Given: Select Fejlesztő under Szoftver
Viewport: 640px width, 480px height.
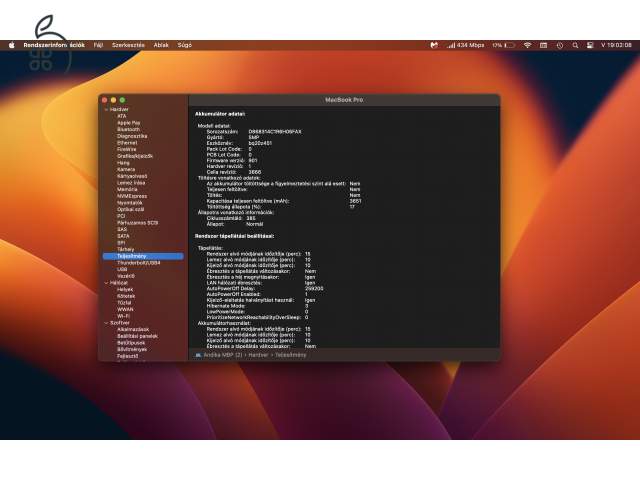Looking at the screenshot, I should tap(128, 356).
